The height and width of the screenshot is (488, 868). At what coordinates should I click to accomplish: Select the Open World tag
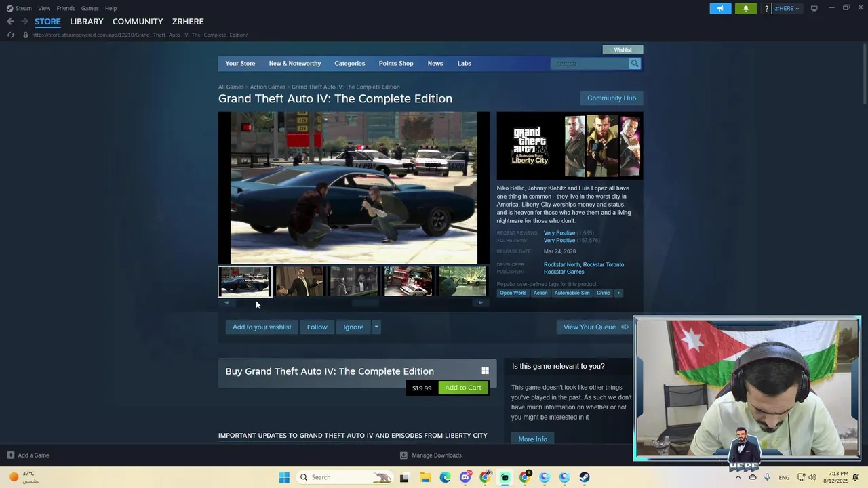(x=513, y=293)
